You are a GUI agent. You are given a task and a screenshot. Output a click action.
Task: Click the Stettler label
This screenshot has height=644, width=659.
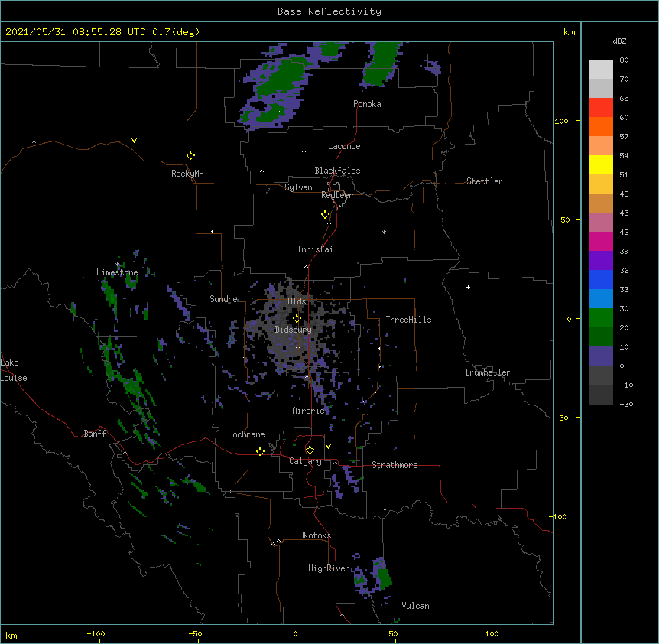(485, 181)
